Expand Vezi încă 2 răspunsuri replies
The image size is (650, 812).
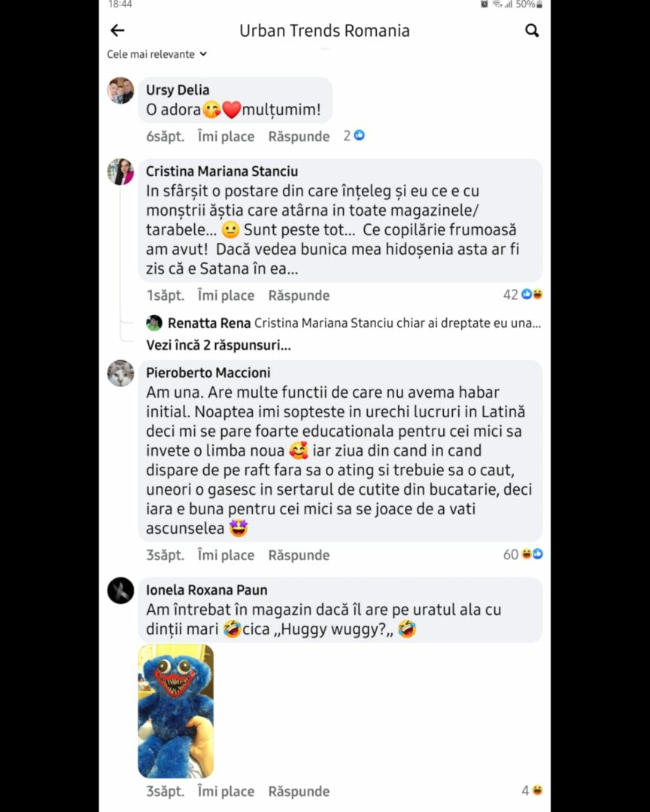[x=218, y=345]
